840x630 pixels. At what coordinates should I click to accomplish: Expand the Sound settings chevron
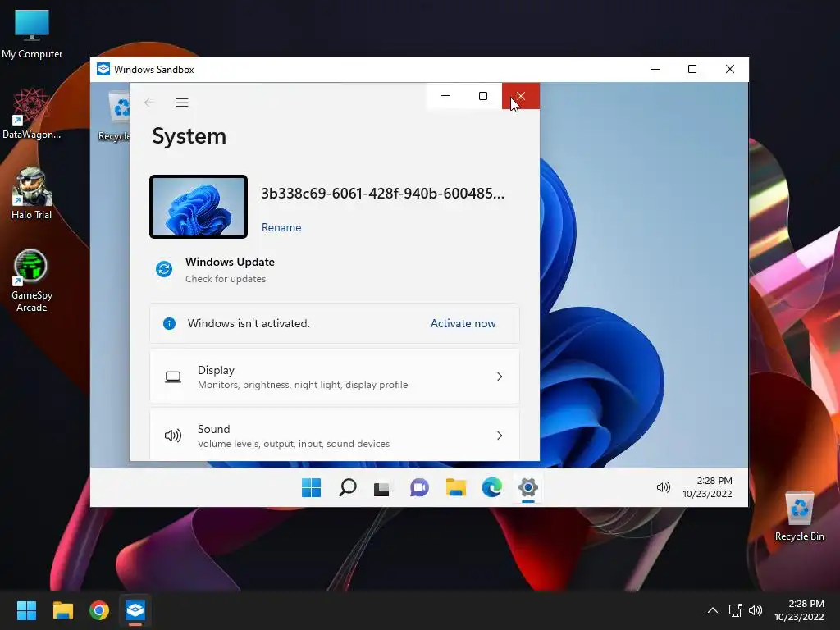point(500,436)
